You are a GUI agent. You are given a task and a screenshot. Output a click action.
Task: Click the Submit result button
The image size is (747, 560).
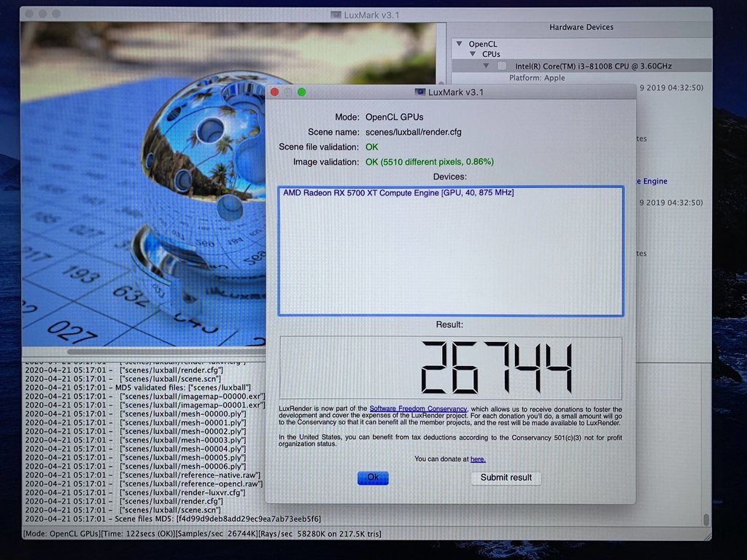pyautogui.click(x=506, y=478)
